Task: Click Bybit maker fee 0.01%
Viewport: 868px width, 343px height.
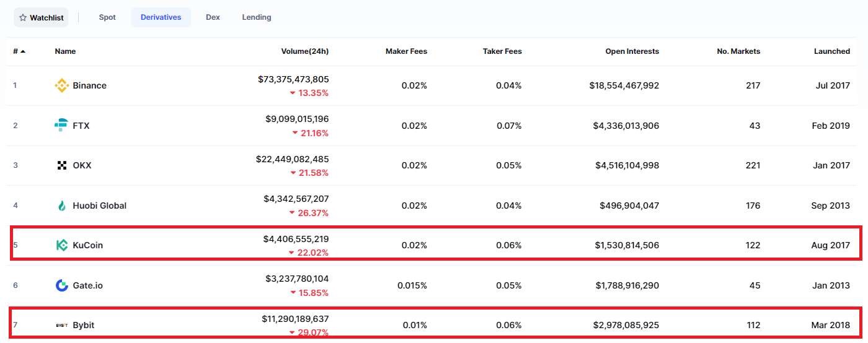Action: click(x=415, y=325)
